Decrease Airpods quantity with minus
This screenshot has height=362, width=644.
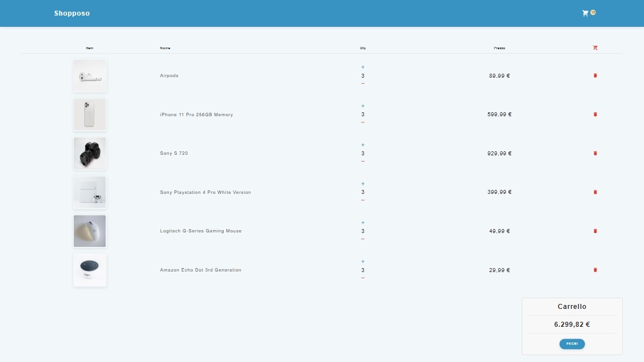pos(363,84)
